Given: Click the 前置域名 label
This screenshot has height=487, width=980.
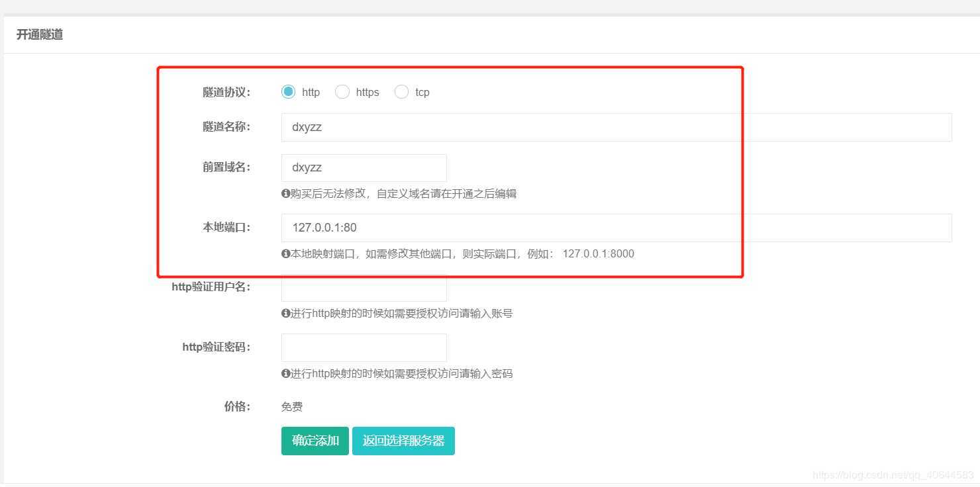Looking at the screenshot, I should tap(226, 167).
